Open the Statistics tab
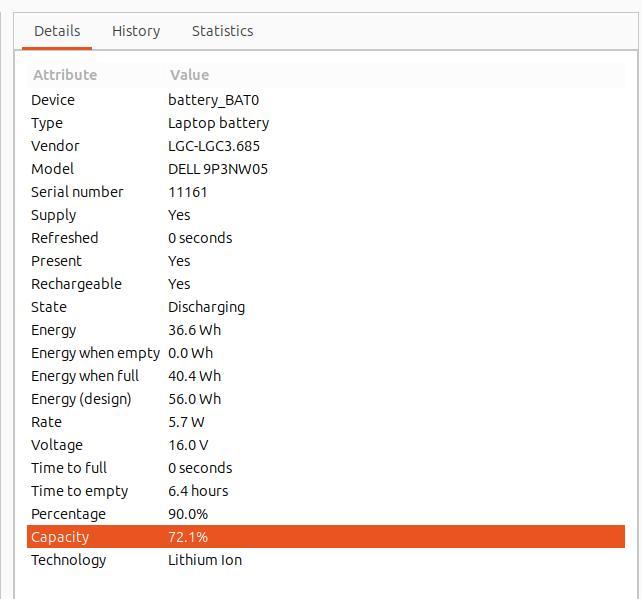This screenshot has width=642, height=599. (x=222, y=31)
